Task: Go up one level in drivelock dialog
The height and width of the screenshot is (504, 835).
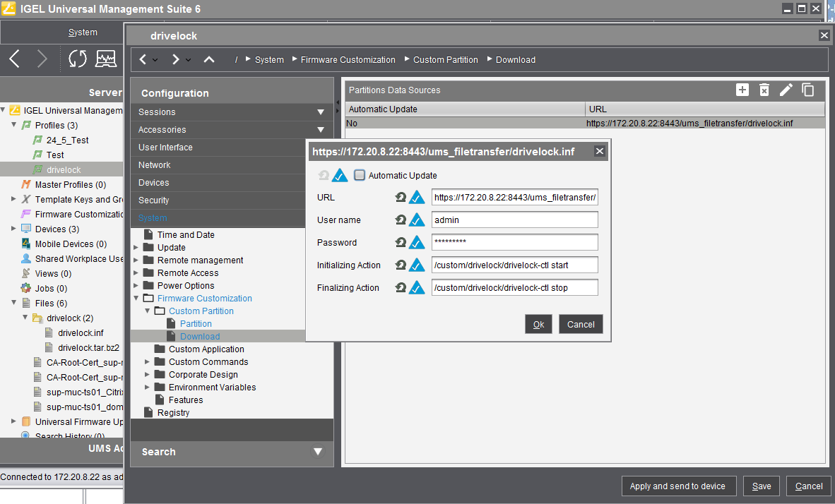Action: 209,59
